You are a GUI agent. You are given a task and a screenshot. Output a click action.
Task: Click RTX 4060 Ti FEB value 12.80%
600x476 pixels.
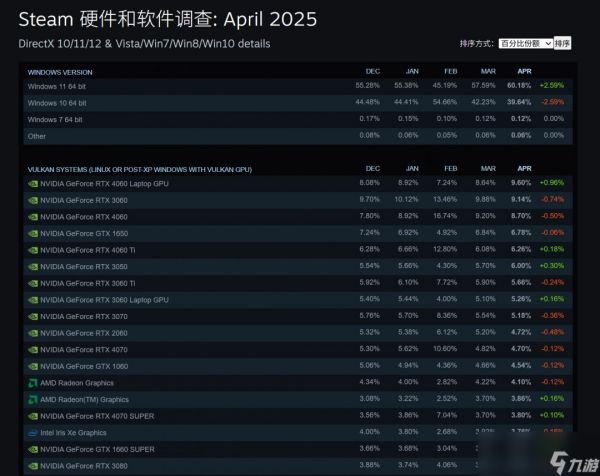click(445, 249)
